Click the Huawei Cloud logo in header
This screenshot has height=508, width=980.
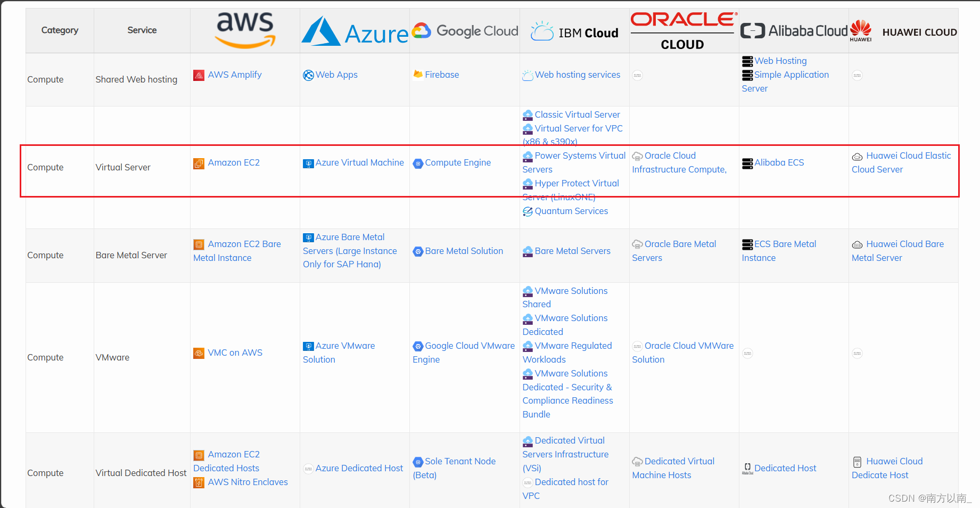903,31
